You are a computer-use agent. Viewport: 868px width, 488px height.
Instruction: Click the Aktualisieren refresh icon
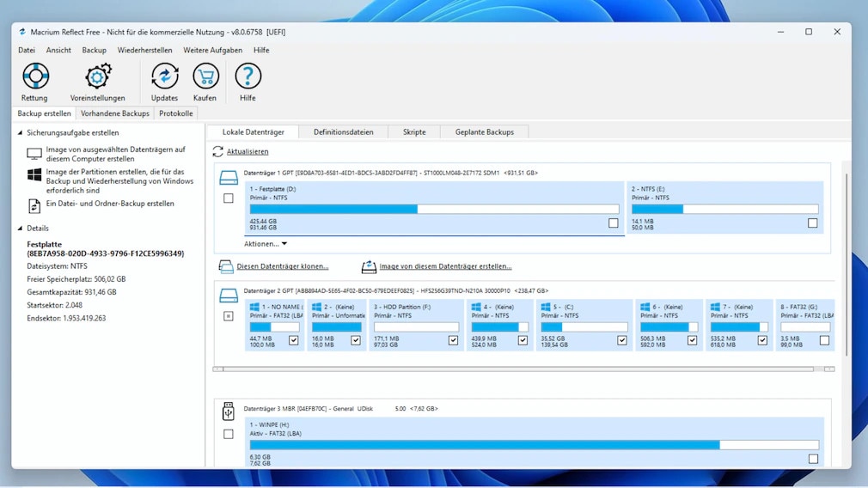click(x=218, y=151)
